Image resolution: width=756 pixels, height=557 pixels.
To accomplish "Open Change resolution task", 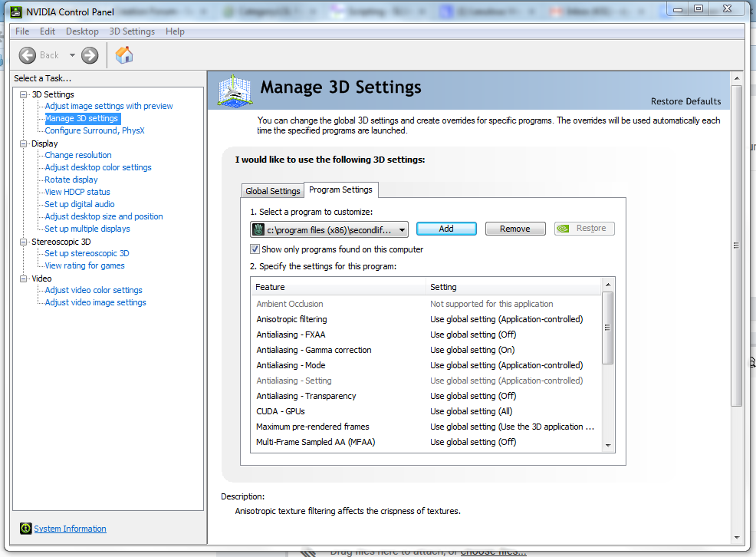I will pos(78,155).
